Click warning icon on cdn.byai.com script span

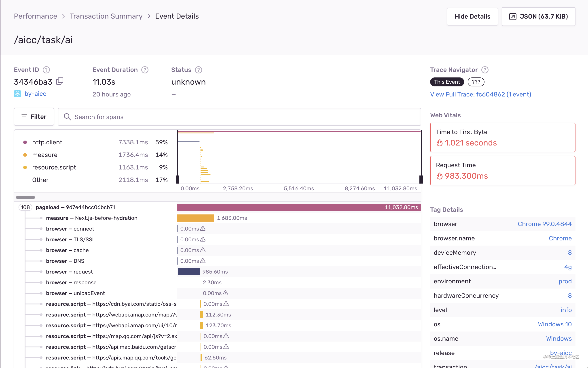coord(226,304)
